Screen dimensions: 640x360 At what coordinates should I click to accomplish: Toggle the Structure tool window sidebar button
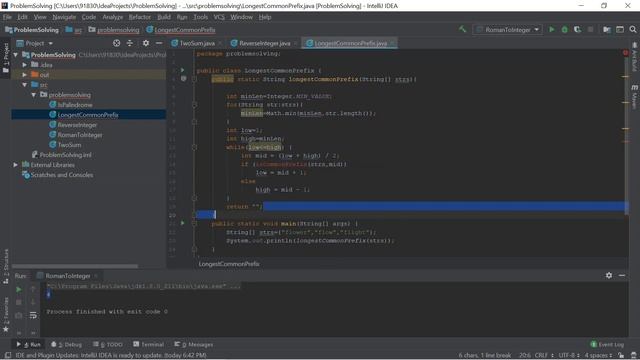(x=6, y=266)
